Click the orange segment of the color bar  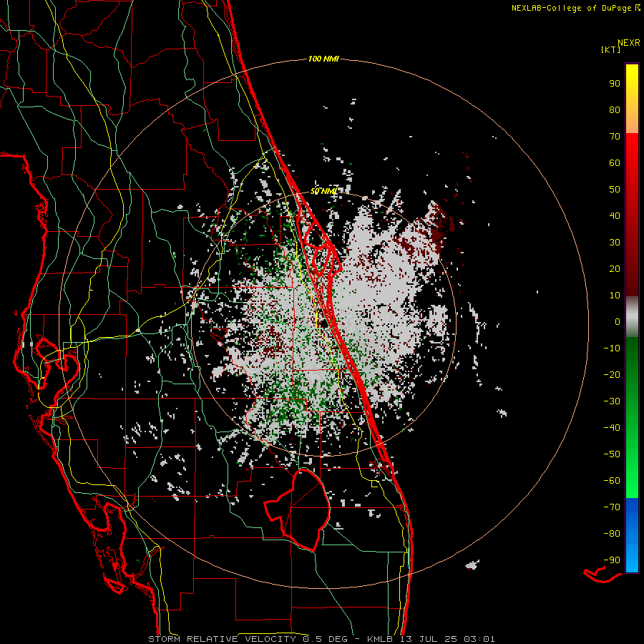(x=632, y=120)
